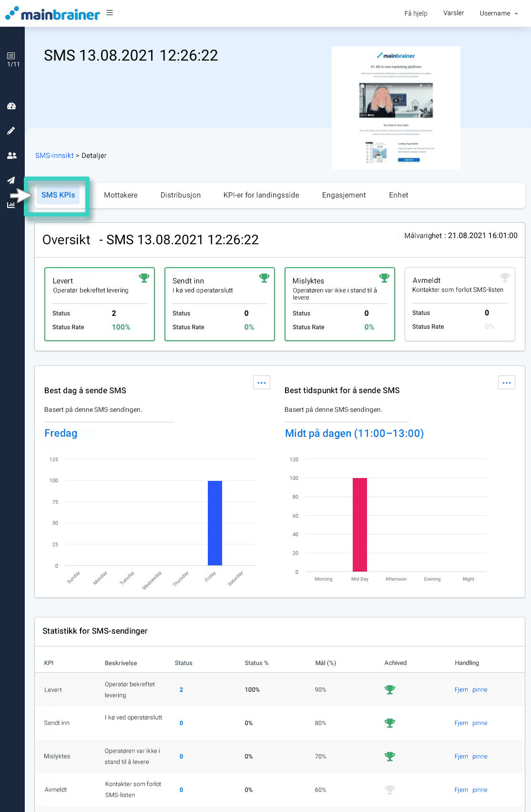The height and width of the screenshot is (812, 531).
Task: Switch to the Engasjement tab
Action: 344,195
